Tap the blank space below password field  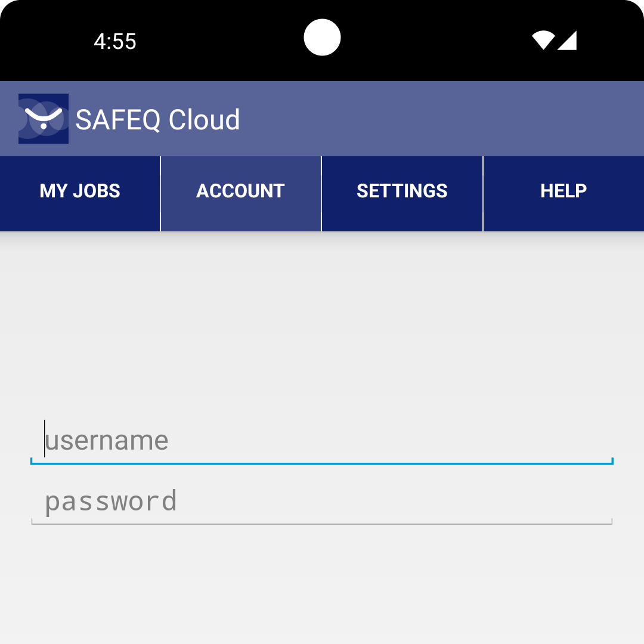[322, 584]
